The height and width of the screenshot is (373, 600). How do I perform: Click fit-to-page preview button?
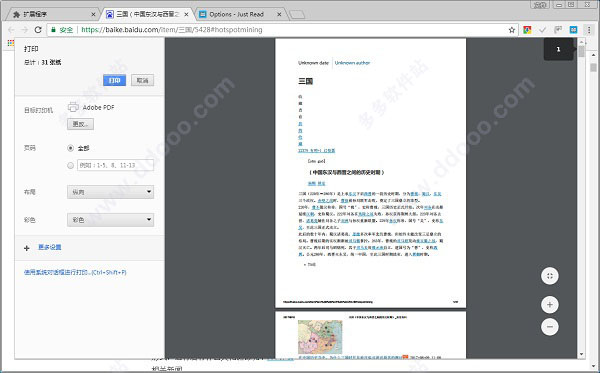coord(550,276)
